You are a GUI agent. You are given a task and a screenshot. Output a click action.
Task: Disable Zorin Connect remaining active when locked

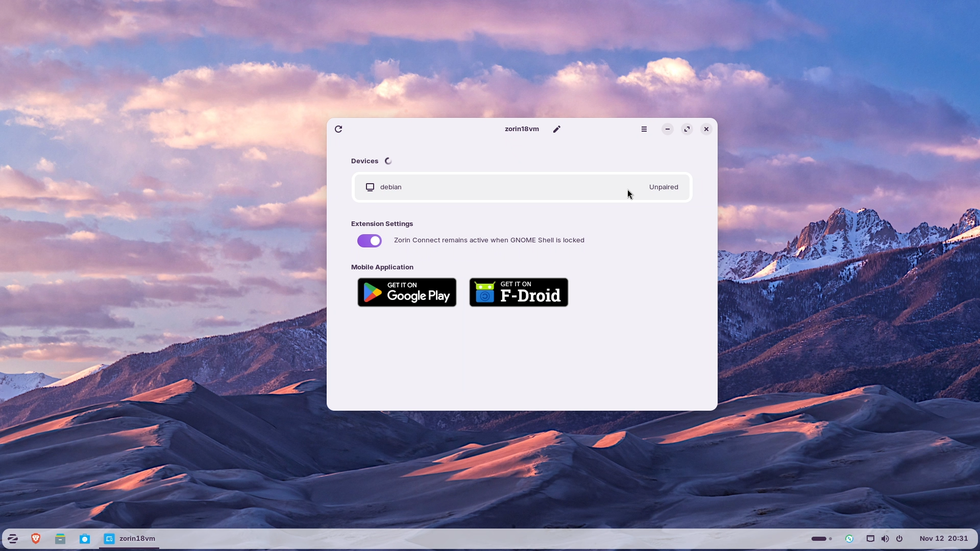pos(369,240)
